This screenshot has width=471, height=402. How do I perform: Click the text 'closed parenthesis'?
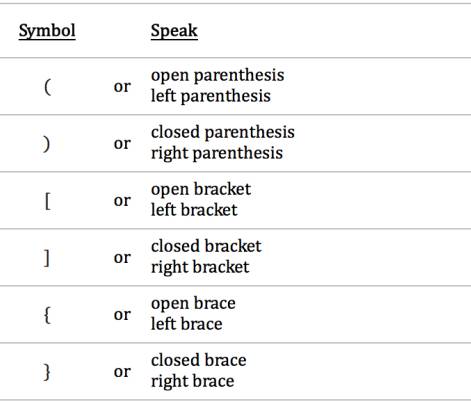pyautogui.click(x=223, y=133)
